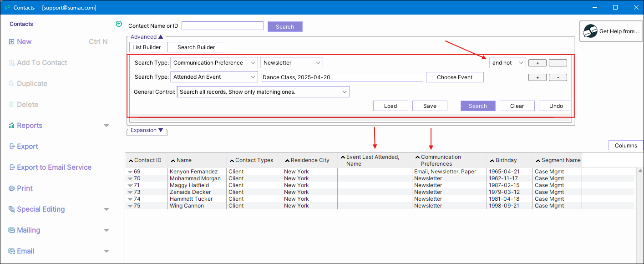Switch to the List Builder tab
Screen dimensions: 644x264
click(146, 47)
